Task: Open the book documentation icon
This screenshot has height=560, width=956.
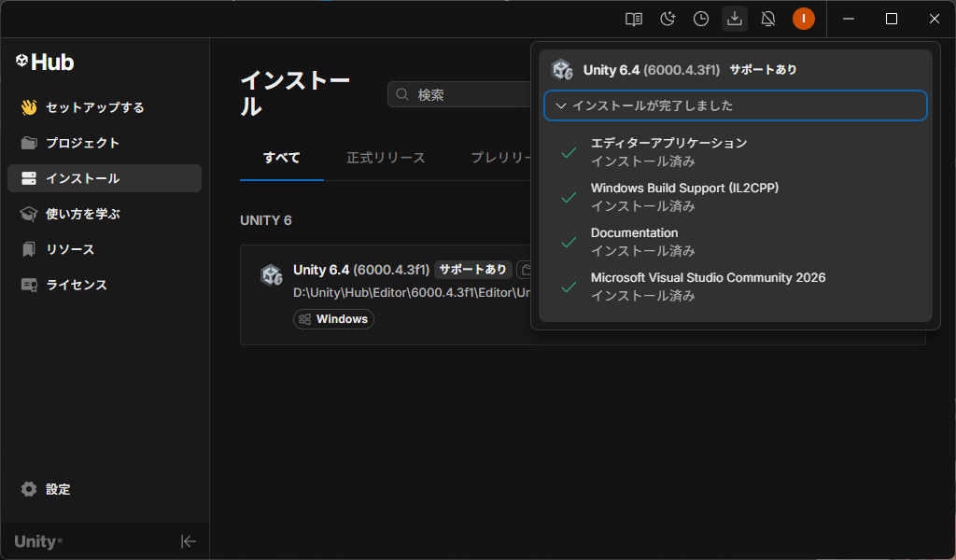Action: point(634,19)
